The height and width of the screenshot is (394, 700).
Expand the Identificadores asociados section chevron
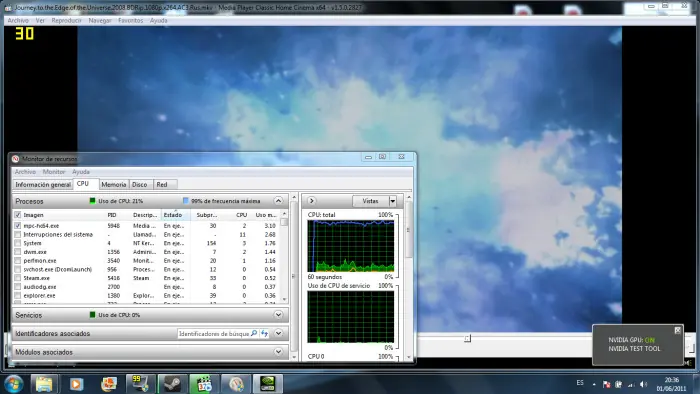pos(278,333)
